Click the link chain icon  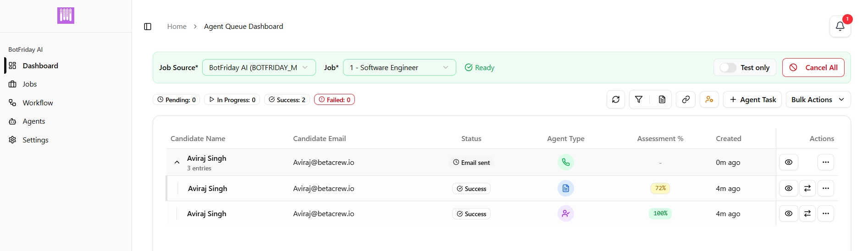pyautogui.click(x=686, y=99)
